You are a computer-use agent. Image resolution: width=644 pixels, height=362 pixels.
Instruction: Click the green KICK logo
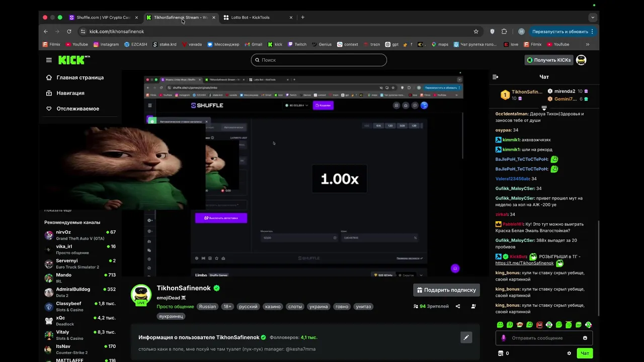[74, 60]
